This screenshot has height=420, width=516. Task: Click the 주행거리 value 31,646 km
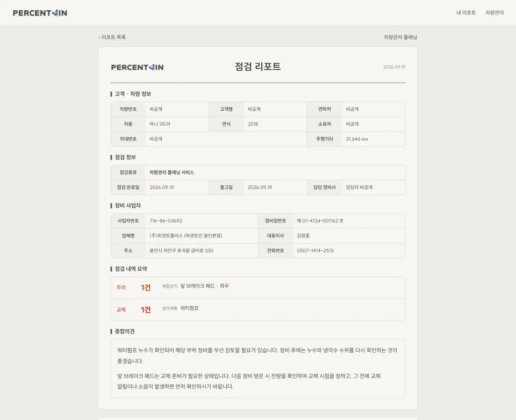point(357,139)
